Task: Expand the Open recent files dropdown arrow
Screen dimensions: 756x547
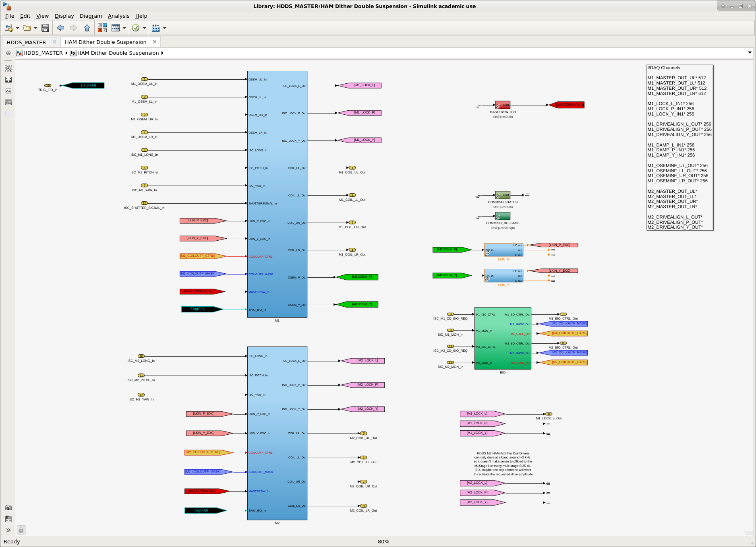Action: click(36, 28)
